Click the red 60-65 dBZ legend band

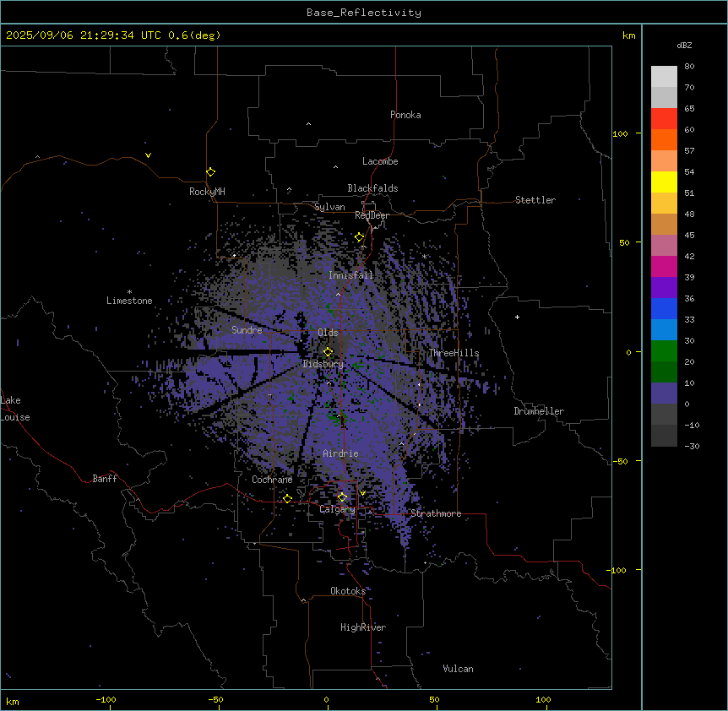click(x=664, y=119)
